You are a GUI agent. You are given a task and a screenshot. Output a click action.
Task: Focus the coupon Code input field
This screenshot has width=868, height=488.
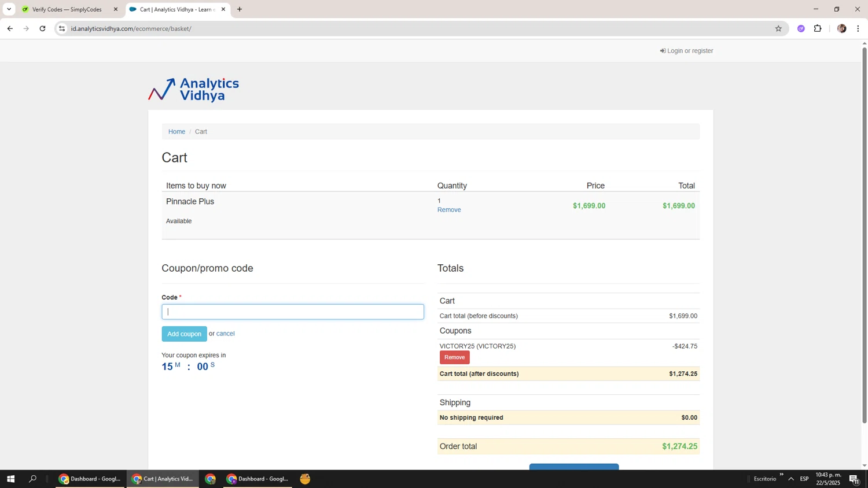pyautogui.click(x=293, y=312)
